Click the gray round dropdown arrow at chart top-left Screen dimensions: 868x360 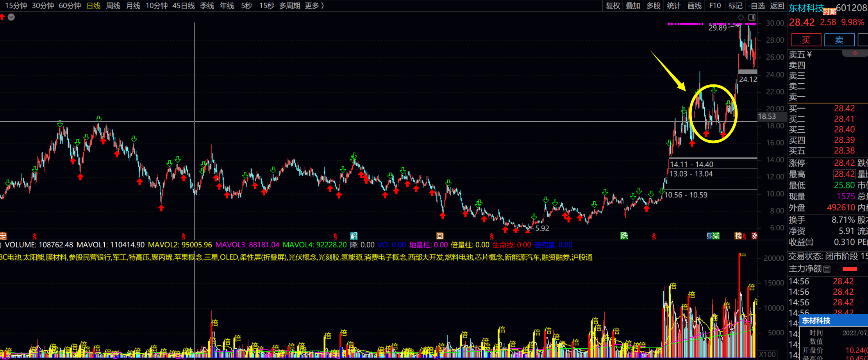tap(11, 17)
